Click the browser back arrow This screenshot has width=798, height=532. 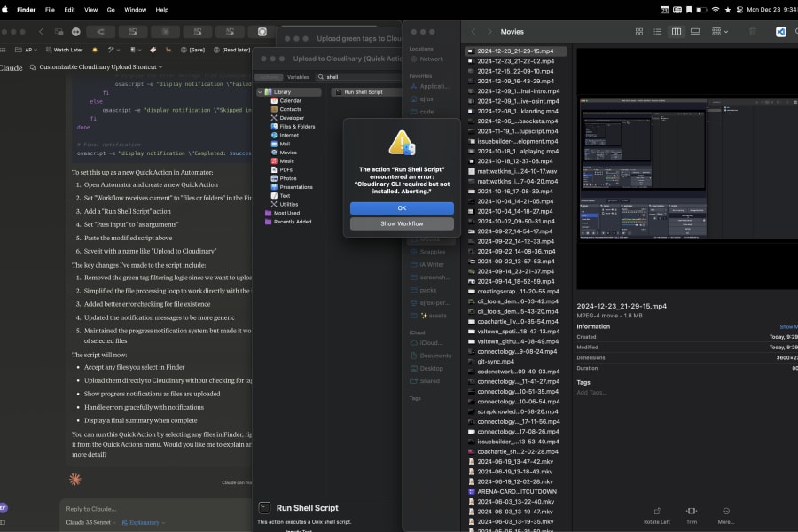pyautogui.click(x=41, y=32)
